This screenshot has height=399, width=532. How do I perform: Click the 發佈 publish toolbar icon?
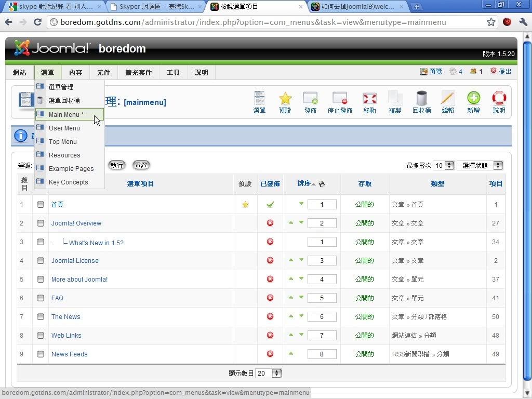click(310, 102)
